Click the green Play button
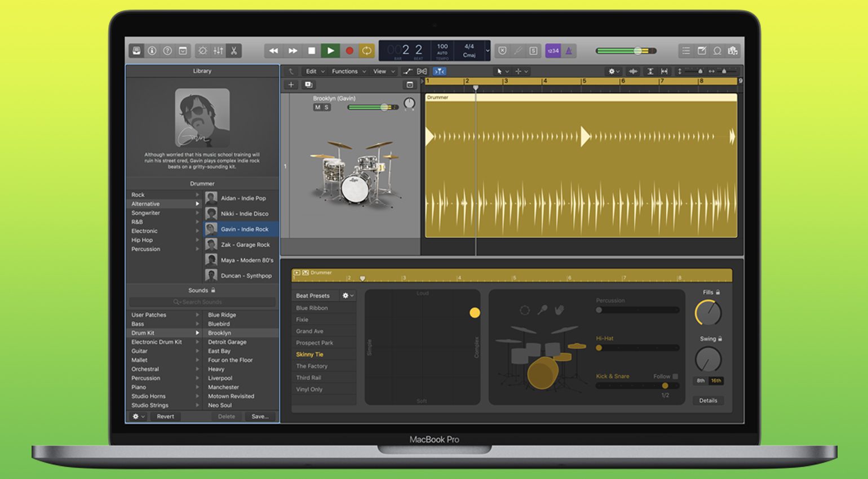This screenshot has width=868, height=479. tap(330, 51)
